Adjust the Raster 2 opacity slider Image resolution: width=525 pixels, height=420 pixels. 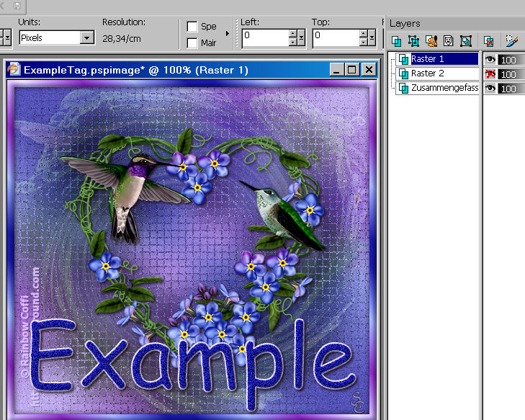pos(511,74)
